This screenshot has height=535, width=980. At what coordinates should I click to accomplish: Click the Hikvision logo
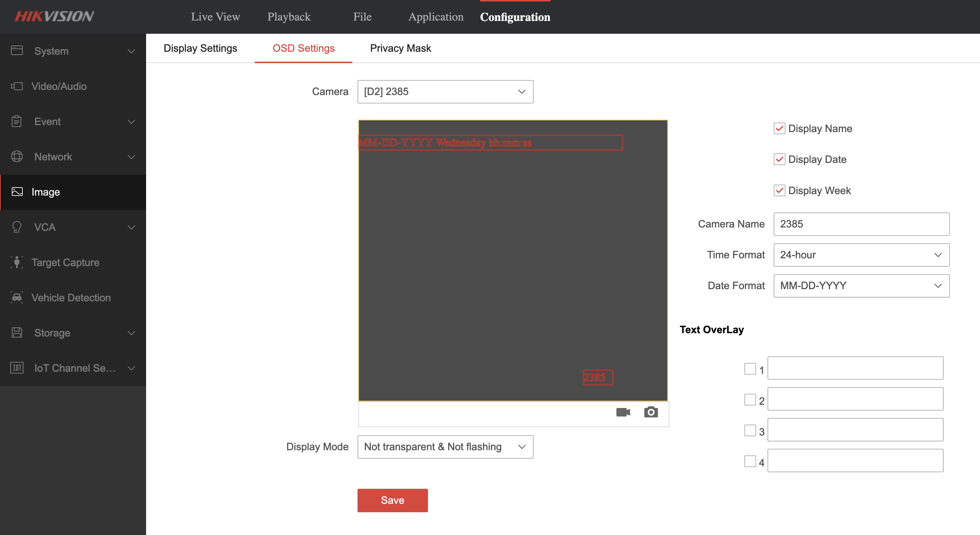click(54, 17)
